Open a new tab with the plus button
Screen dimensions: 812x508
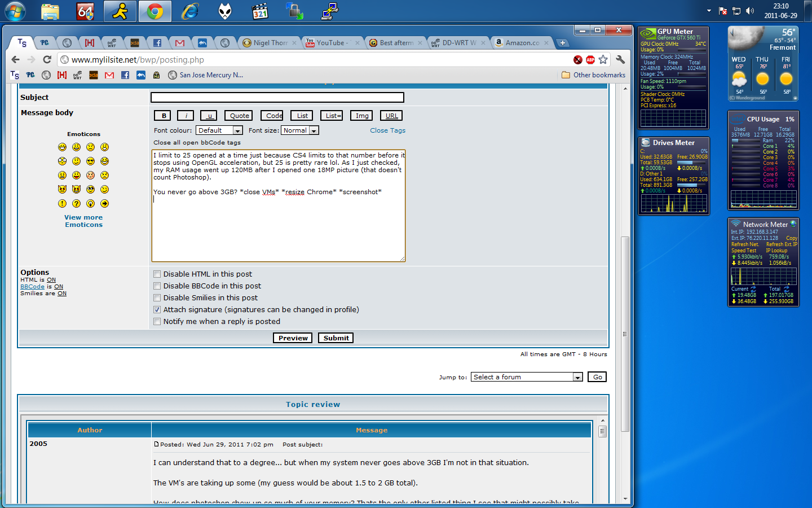[x=562, y=43]
